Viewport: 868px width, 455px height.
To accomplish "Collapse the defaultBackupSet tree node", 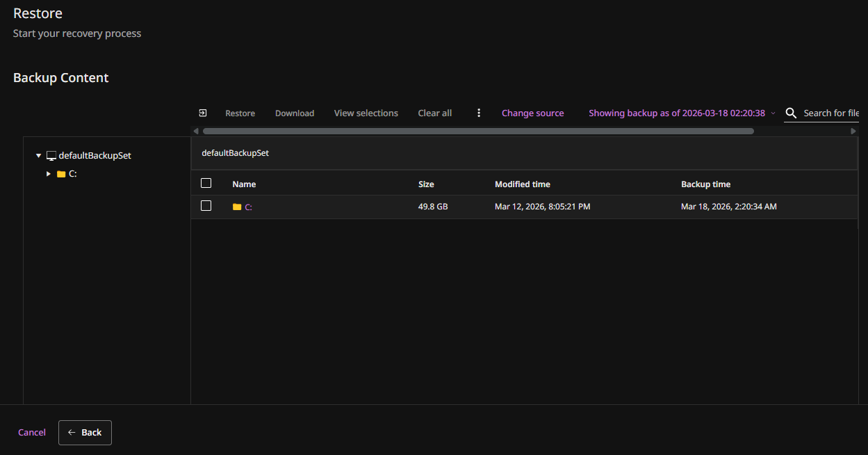I will point(39,156).
